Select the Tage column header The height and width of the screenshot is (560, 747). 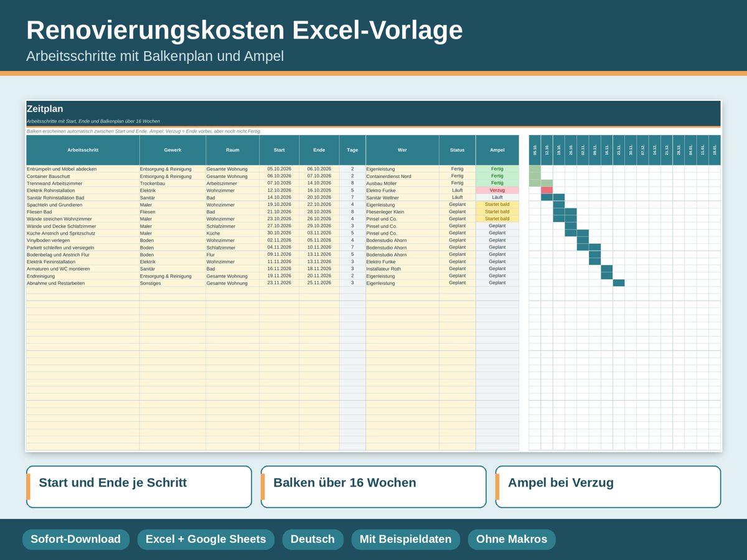[352, 150]
